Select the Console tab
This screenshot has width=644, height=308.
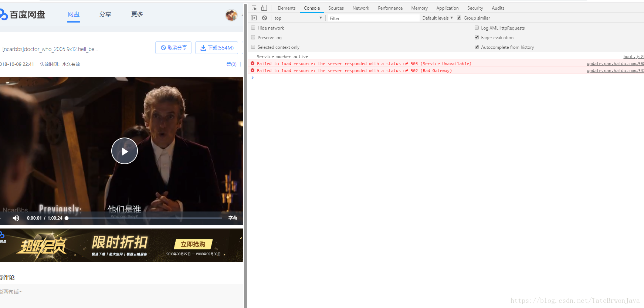tap(312, 8)
